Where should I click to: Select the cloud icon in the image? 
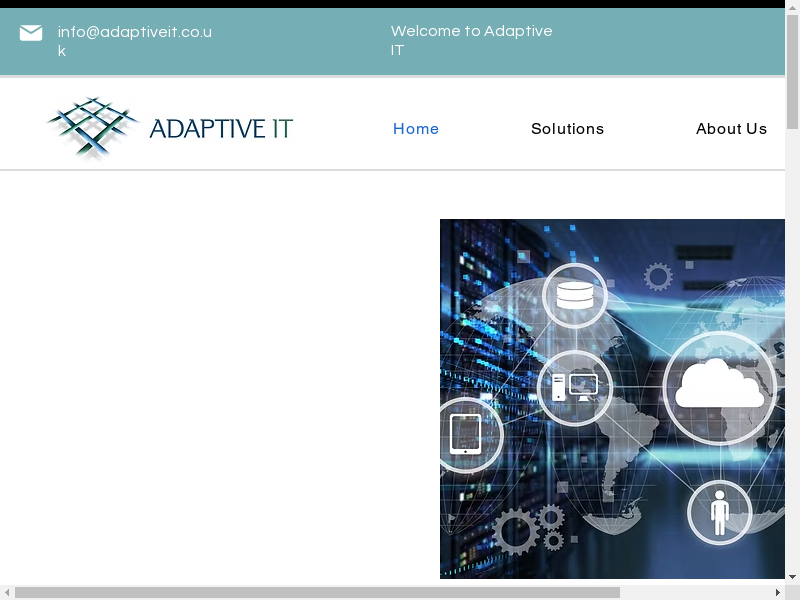(x=719, y=388)
